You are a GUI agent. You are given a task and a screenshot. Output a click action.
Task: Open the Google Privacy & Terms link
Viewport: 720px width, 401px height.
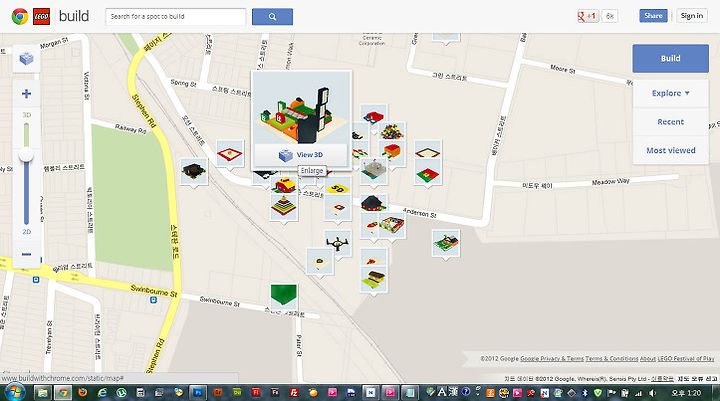(x=552, y=359)
